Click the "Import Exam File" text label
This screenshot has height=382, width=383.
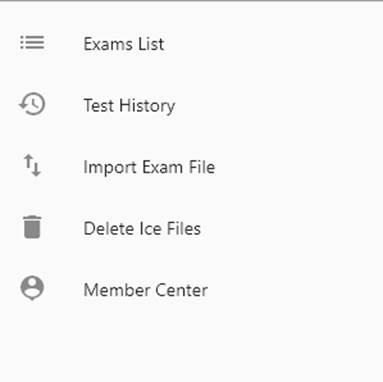pos(149,167)
